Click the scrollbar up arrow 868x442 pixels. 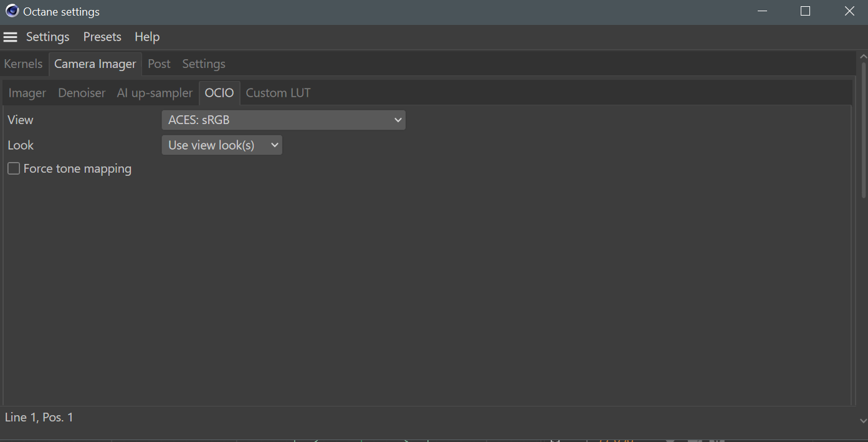tap(864, 57)
